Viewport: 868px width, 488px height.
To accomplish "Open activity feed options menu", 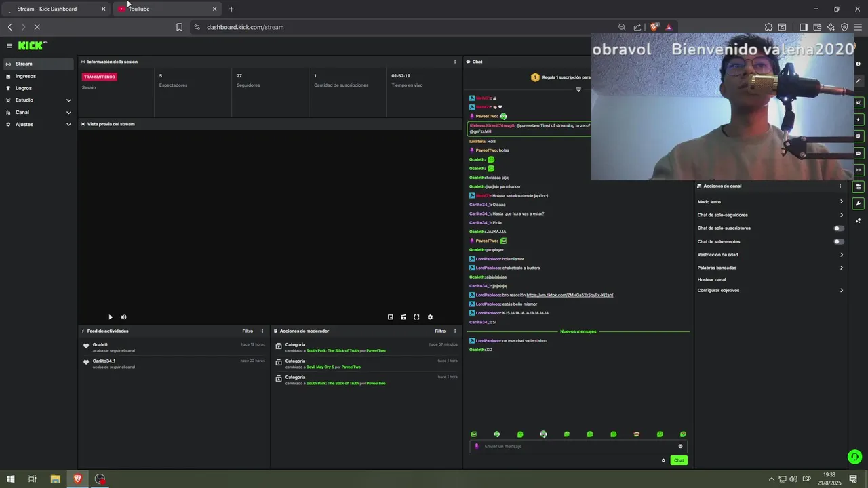I will click(x=262, y=331).
